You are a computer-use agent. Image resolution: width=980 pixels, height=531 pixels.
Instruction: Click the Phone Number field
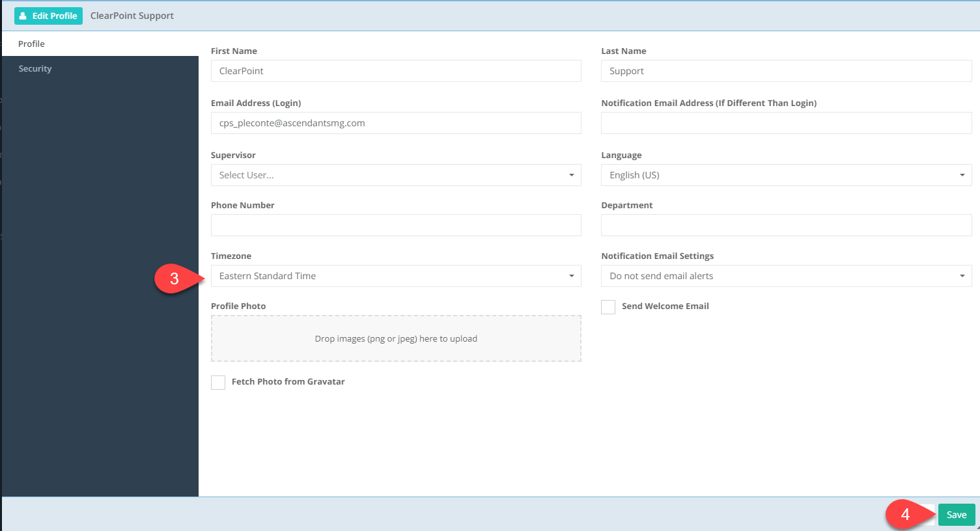point(396,225)
